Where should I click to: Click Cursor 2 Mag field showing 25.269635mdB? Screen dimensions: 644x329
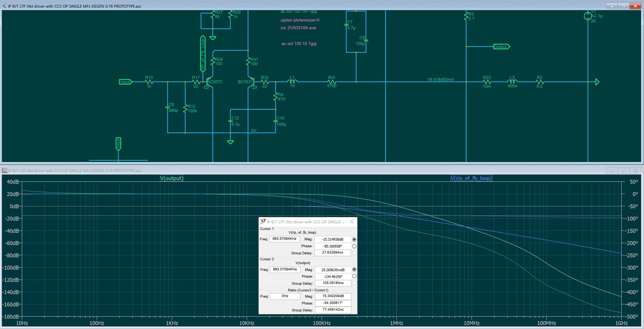(333, 270)
